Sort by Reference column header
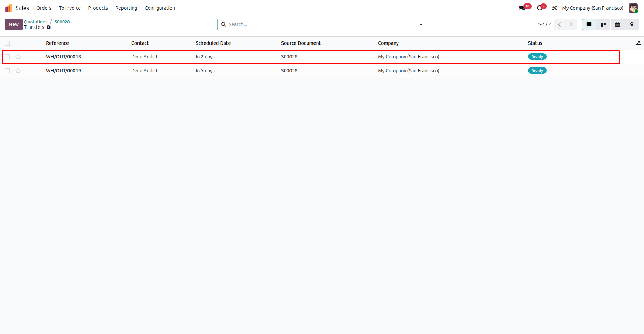 click(57, 43)
